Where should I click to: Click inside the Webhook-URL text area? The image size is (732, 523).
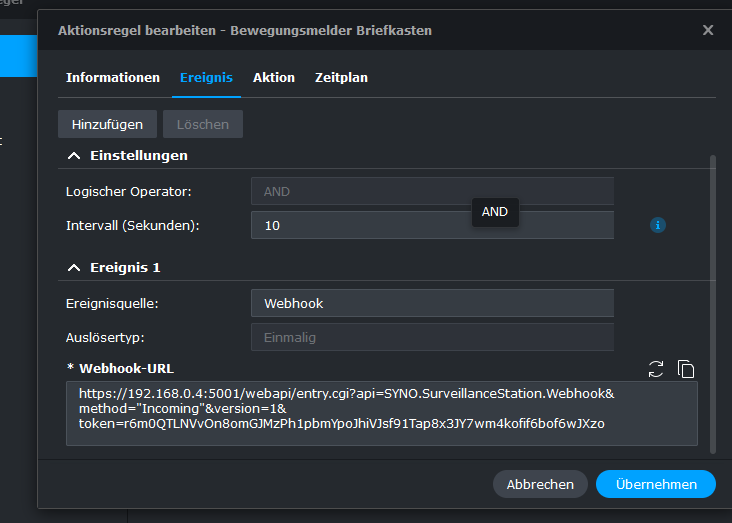click(382, 413)
